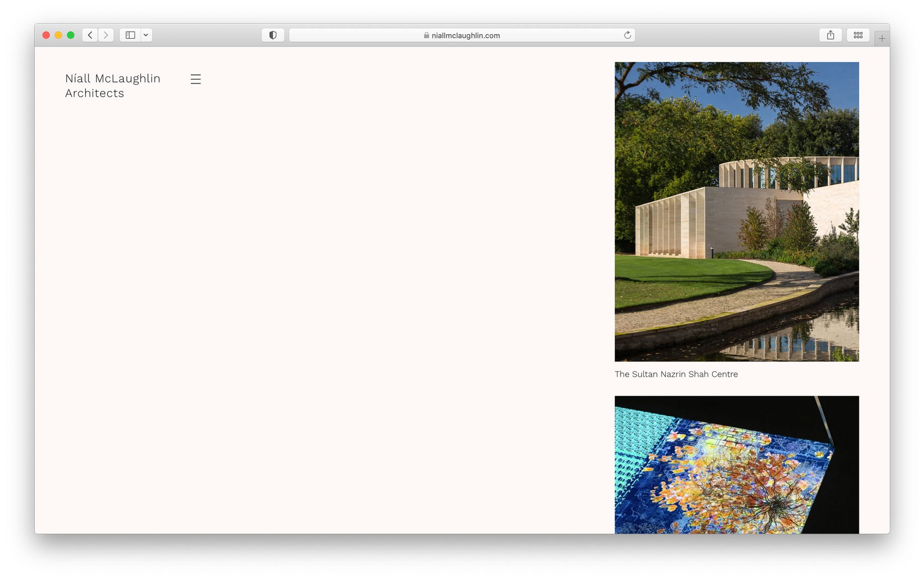Reload the page with refresh icon

click(x=627, y=35)
